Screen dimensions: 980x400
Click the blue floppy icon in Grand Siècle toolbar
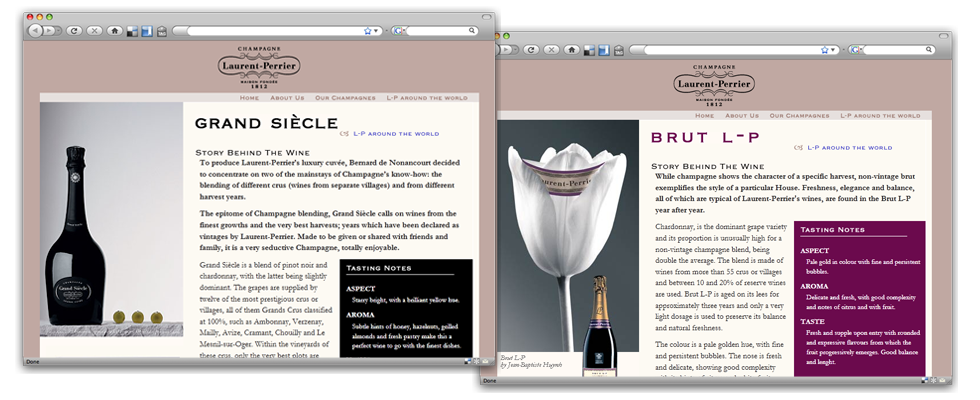tap(145, 31)
